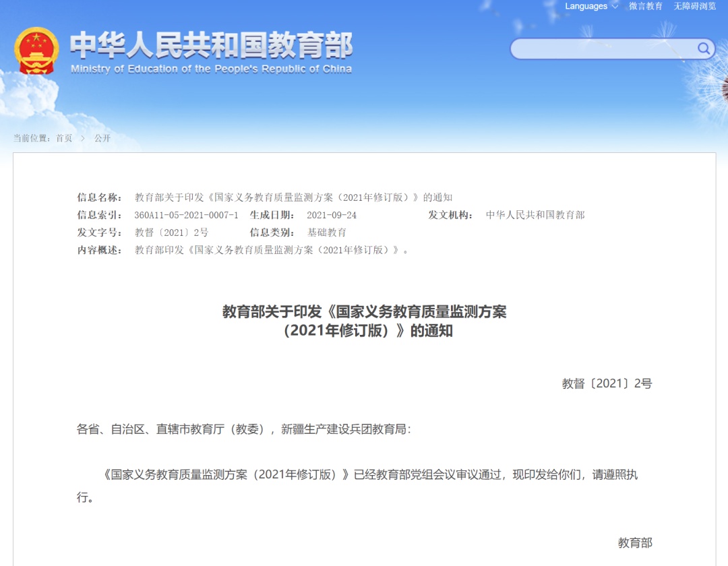Click the 信息名称 title text in the info table

(293, 197)
